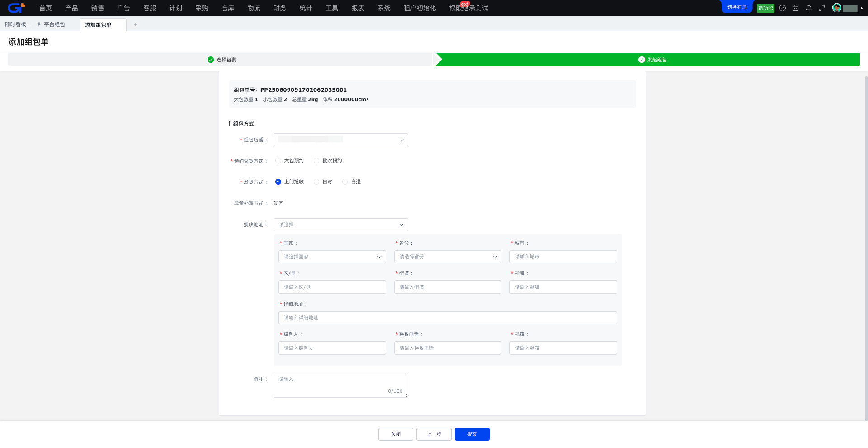Open 计划 menu
Image resolution: width=868 pixels, height=448 pixels.
(x=176, y=8)
